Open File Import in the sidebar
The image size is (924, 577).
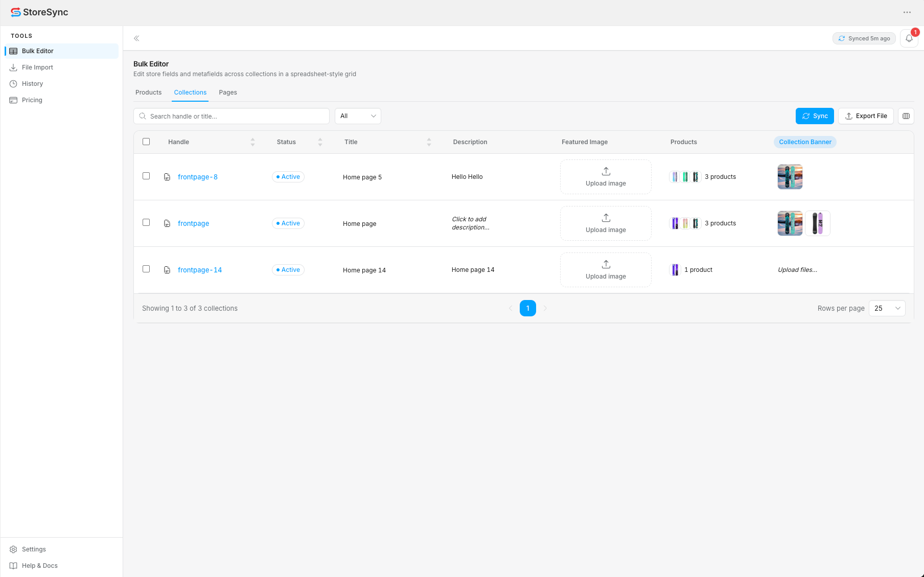[x=61, y=67]
